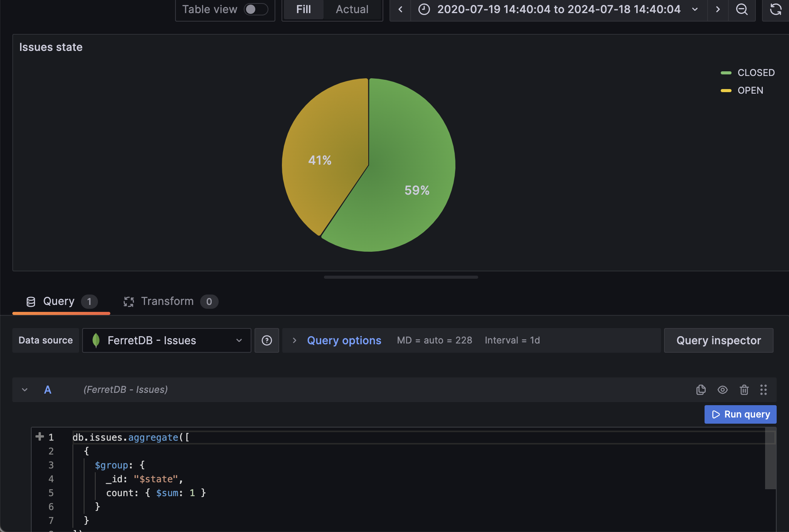Shift time range forward with right arrow

point(718,9)
